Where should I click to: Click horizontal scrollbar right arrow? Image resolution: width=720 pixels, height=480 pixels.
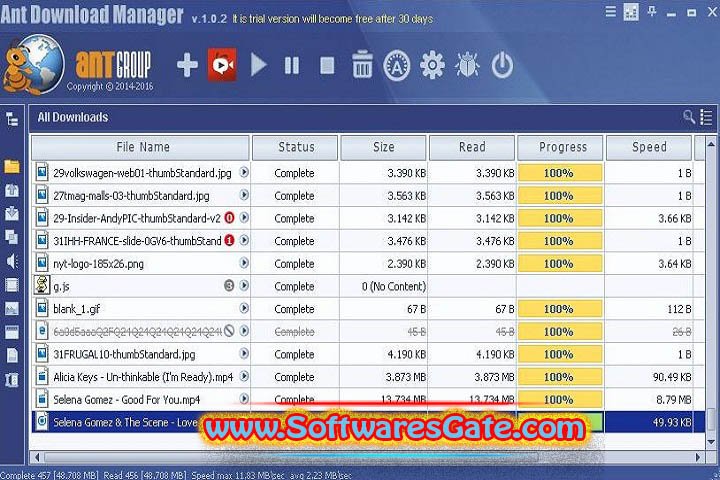pyautogui.click(x=698, y=457)
